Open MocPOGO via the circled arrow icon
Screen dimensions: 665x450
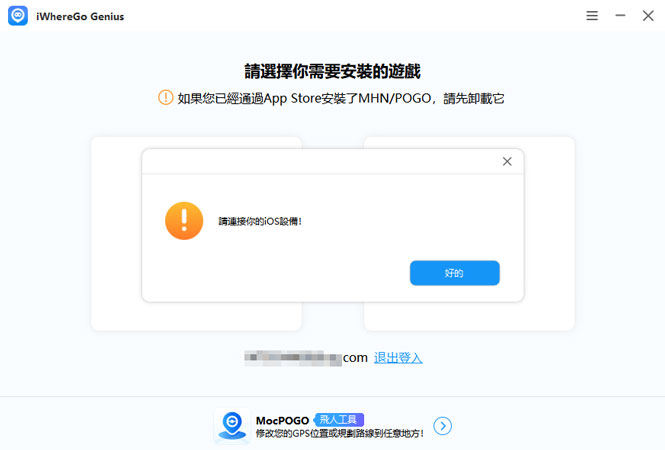[442, 426]
